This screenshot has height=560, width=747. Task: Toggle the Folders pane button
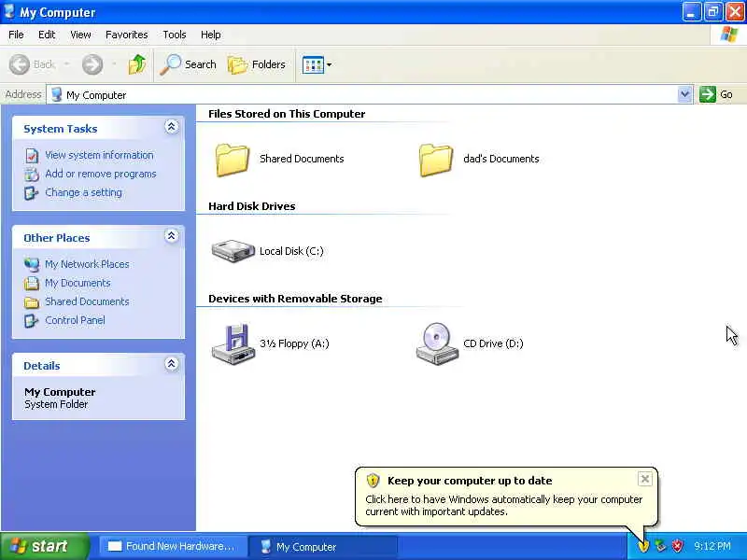[256, 64]
